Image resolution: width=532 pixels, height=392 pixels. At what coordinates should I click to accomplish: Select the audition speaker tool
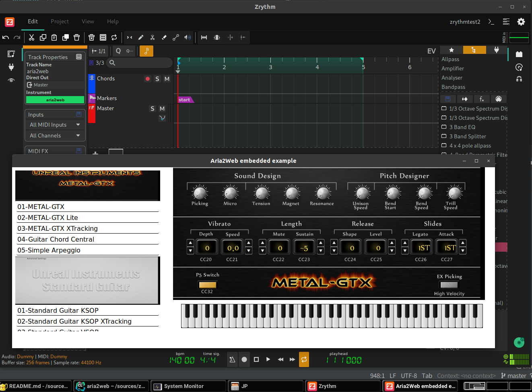click(x=188, y=37)
